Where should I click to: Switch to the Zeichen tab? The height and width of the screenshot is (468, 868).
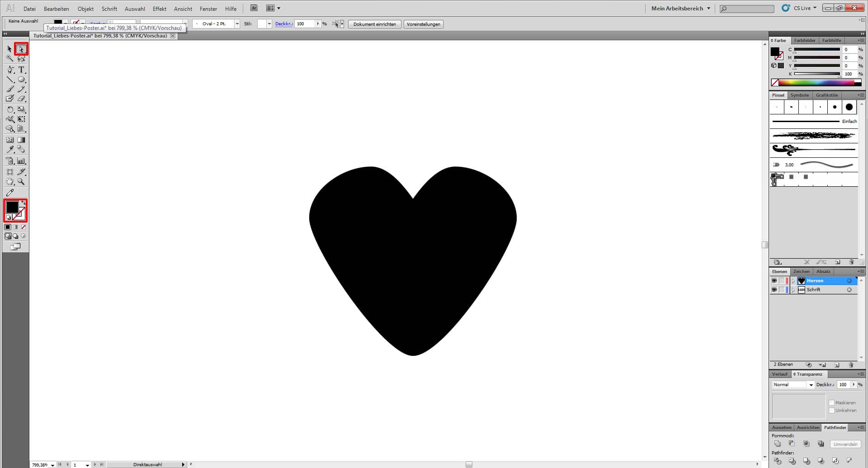[801, 271]
